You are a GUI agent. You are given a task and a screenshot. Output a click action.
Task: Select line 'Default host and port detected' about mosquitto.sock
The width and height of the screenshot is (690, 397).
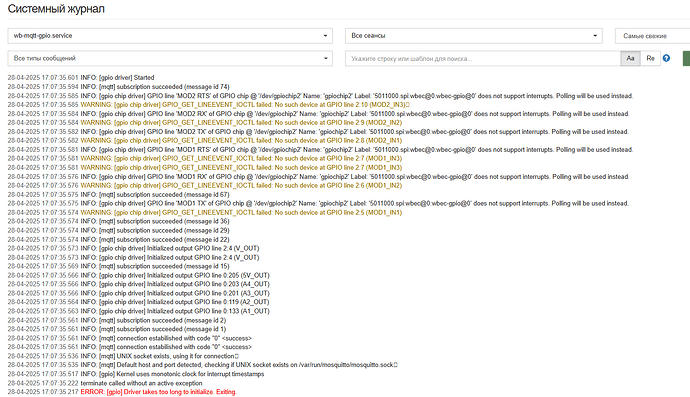(x=202, y=365)
